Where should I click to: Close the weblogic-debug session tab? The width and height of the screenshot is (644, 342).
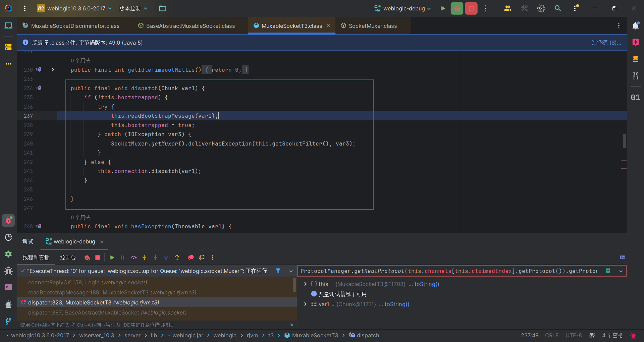point(102,242)
